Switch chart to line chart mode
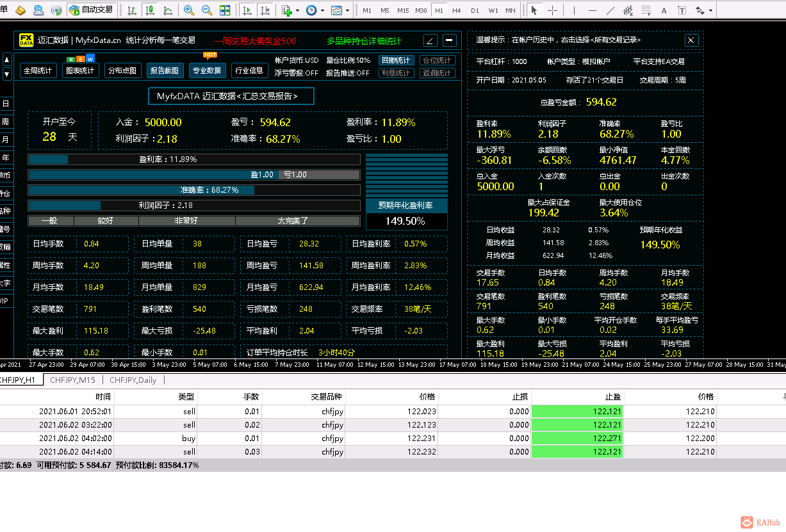This screenshot has width=786, height=532. [x=168, y=10]
